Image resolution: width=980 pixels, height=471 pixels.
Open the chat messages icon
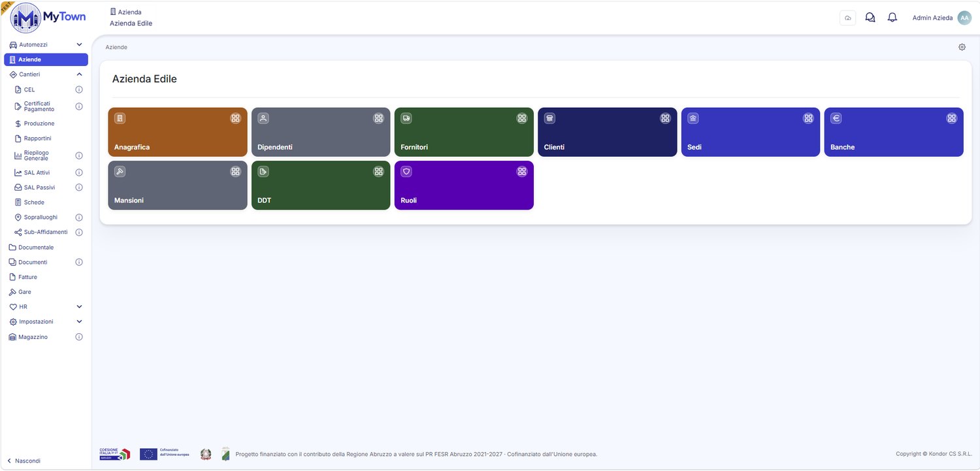tap(870, 18)
